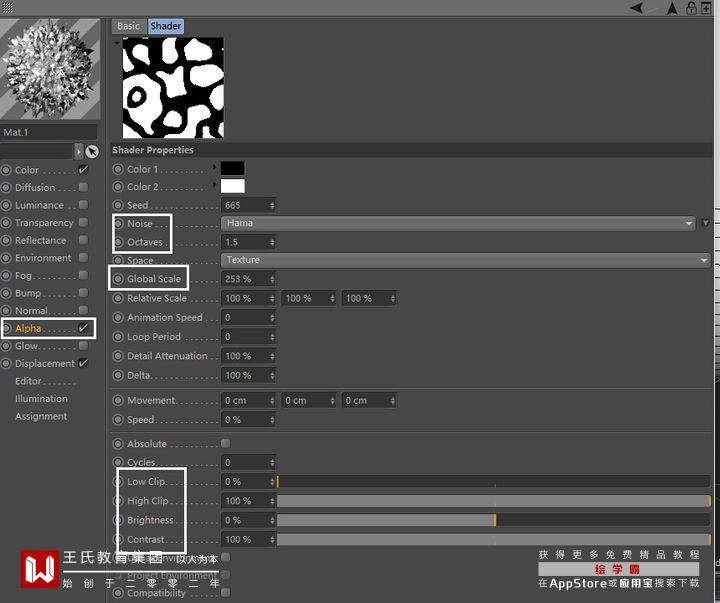The width and height of the screenshot is (720, 603).
Task: Click the up arrow navigation icon
Action: click(x=672, y=8)
